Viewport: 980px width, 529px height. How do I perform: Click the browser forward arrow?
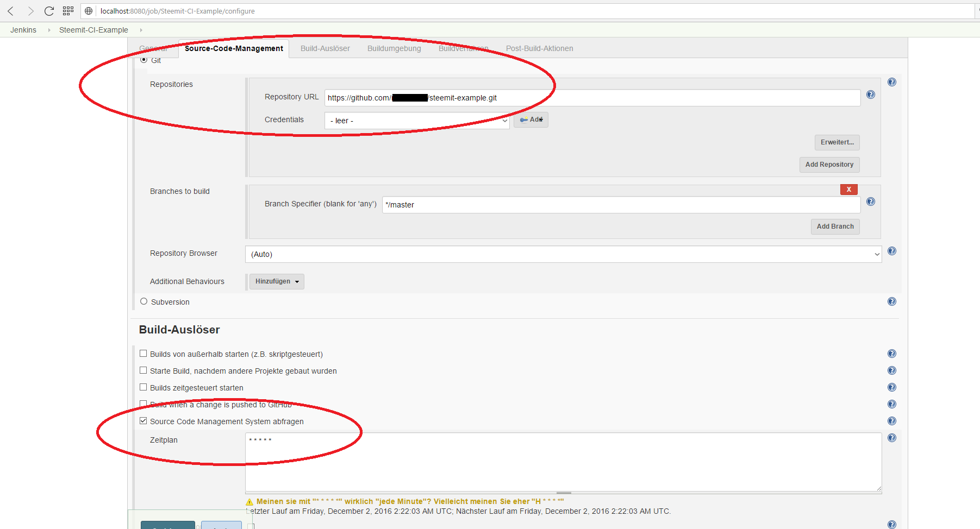(30, 11)
